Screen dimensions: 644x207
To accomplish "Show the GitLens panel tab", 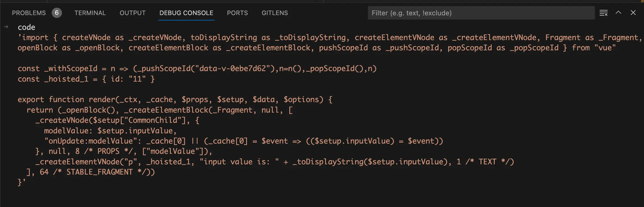I will click(275, 13).
